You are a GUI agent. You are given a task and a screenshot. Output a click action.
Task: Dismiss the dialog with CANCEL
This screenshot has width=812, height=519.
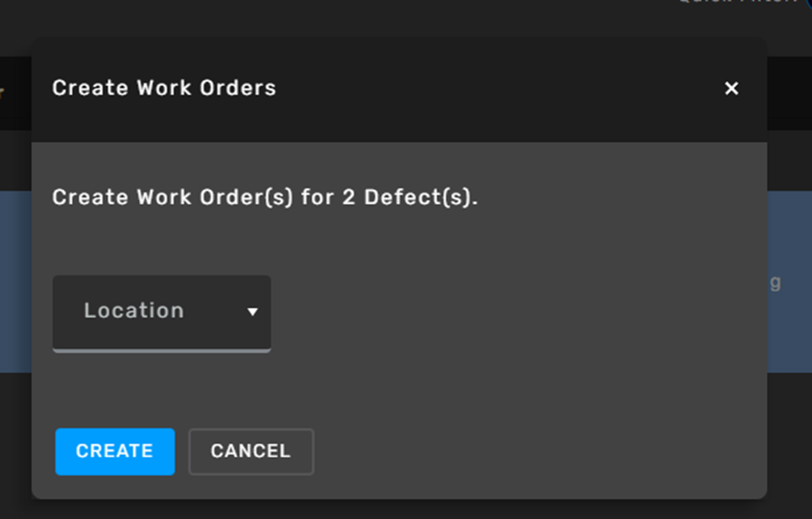251,451
